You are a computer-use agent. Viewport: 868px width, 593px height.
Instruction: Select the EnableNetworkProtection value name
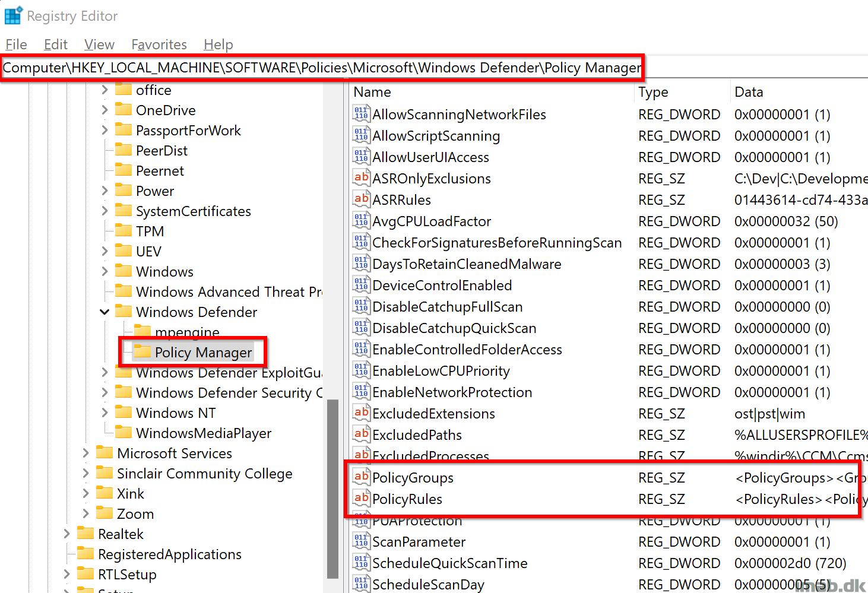[x=452, y=392]
